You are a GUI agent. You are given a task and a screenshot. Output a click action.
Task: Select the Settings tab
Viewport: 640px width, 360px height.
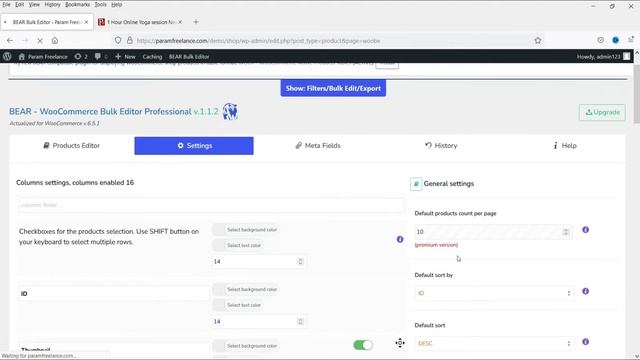[x=194, y=146]
